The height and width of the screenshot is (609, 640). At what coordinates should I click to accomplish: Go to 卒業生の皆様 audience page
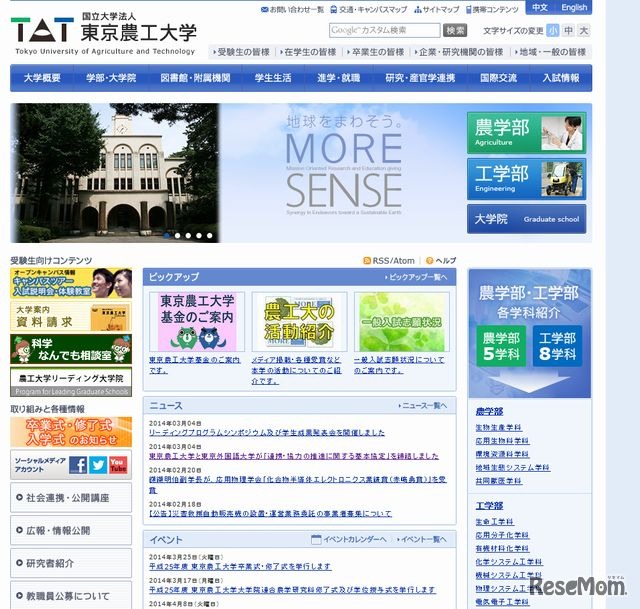click(x=376, y=52)
